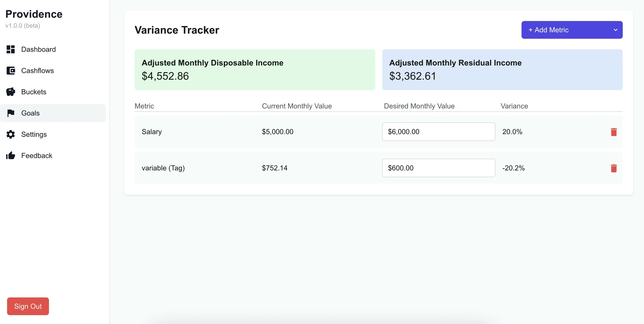Image resolution: width=644 pixels, height=324 pixels.
Task: Click the Dashboard grid icon
Action: click(x=10, y=49)
